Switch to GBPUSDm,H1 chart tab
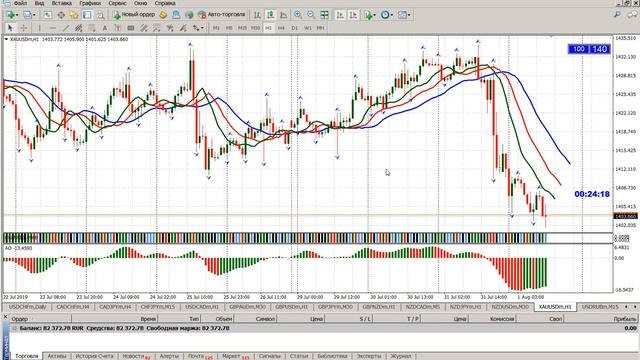Screen dimensions: 640x360 click(x=291, y=307)
